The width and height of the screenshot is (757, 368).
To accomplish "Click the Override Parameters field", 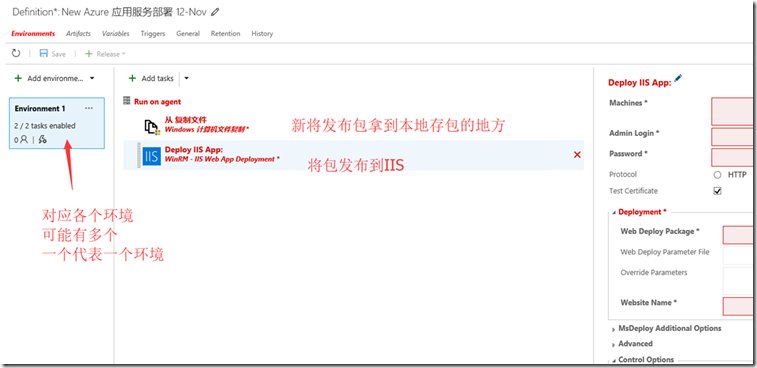I will pos(737,281).
